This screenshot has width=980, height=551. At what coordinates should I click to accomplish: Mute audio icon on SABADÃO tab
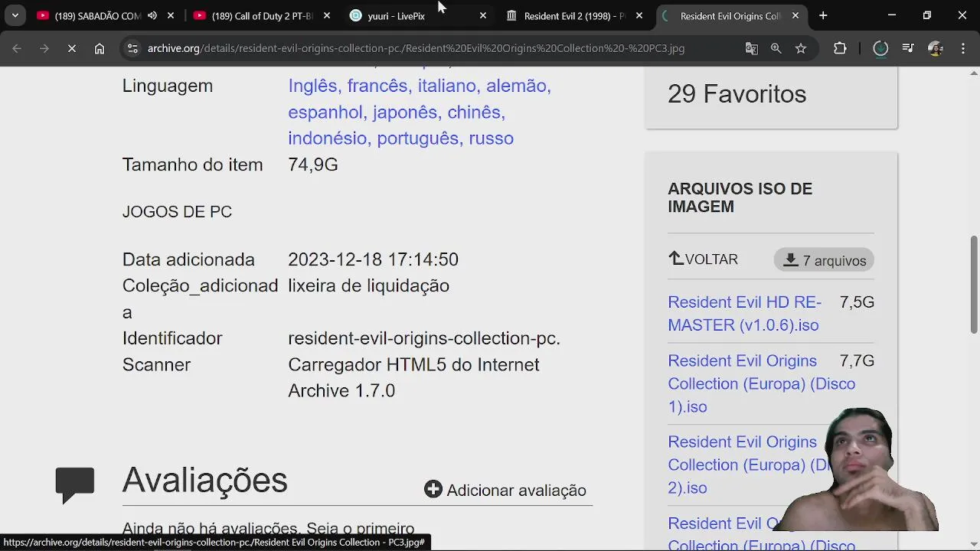(x=152, y=15)
